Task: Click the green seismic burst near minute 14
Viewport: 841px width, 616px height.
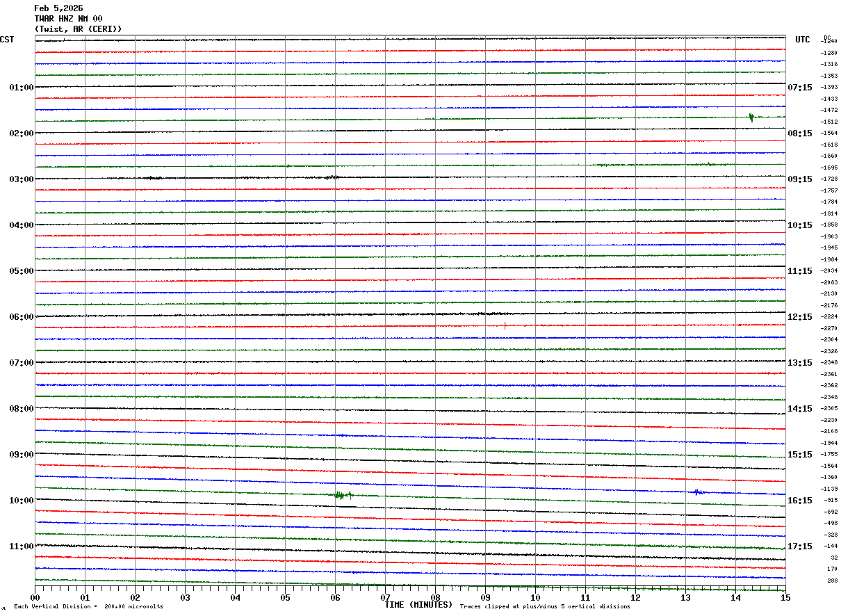Action: 751,117
